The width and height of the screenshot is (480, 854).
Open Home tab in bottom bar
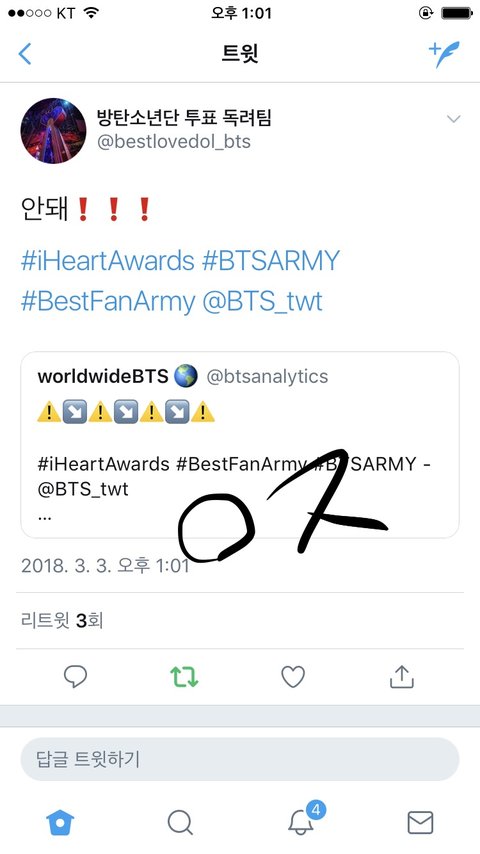tap(60, 822)
